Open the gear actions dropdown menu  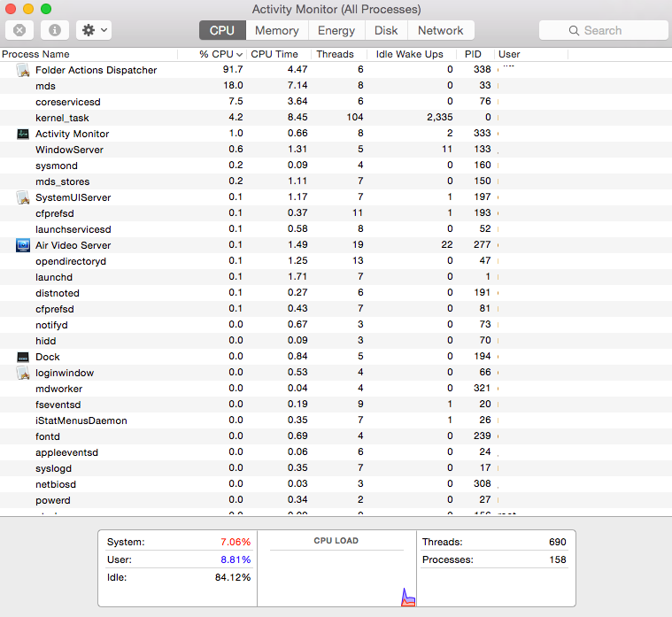coord(94,30)
